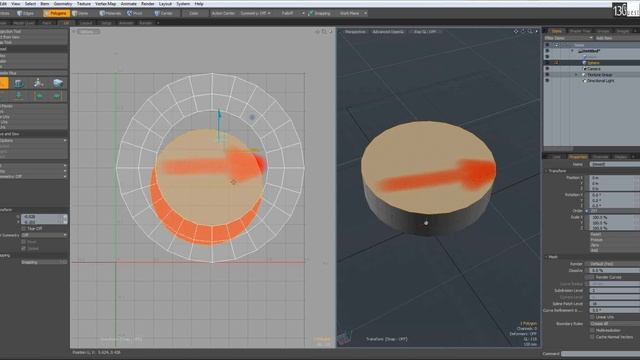The image size is (640, 360).
Task: Select Center selection mode
Action: click(164, 13)
